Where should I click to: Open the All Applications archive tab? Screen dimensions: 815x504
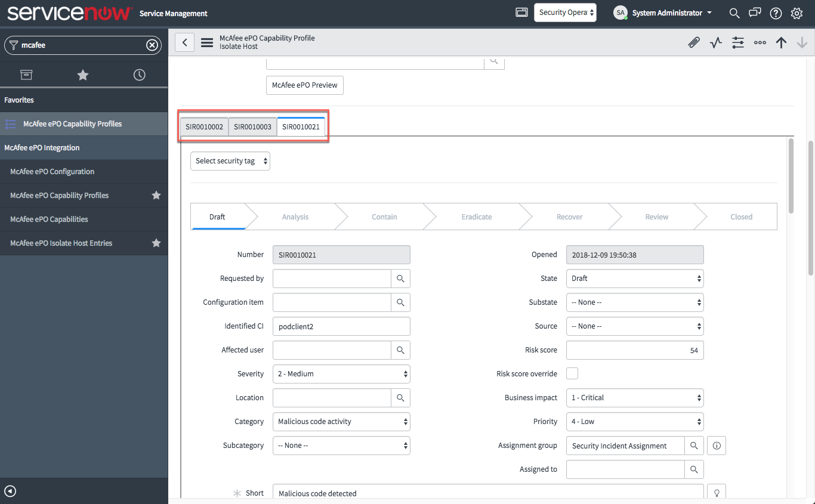[26, 75]
